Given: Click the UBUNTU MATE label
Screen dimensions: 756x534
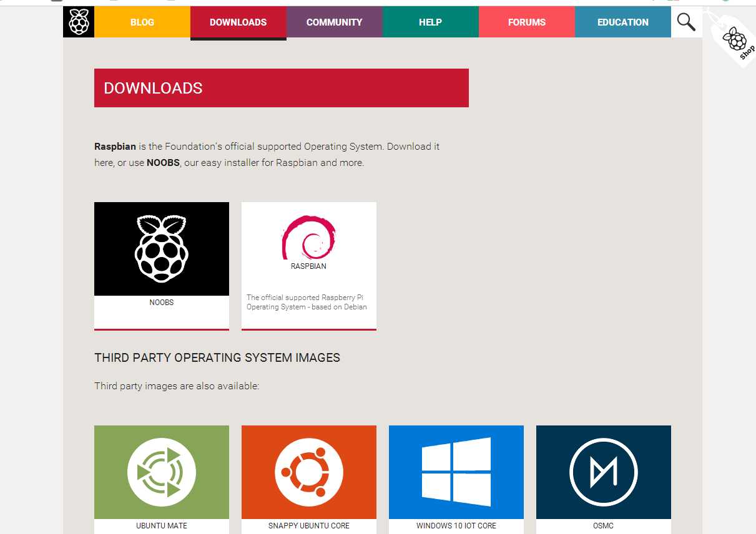Looking at the screenshot, I should (162, 526).
